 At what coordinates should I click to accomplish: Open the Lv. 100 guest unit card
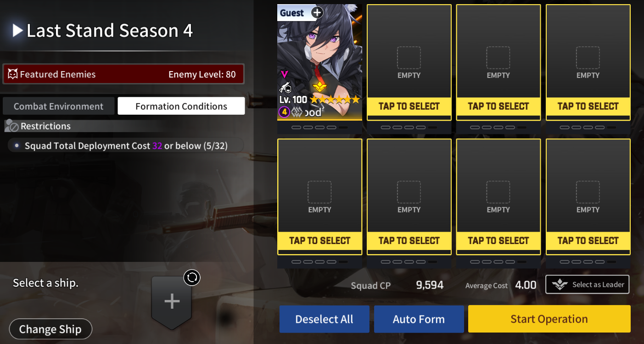pyautogui.click(x=320, y=62)
